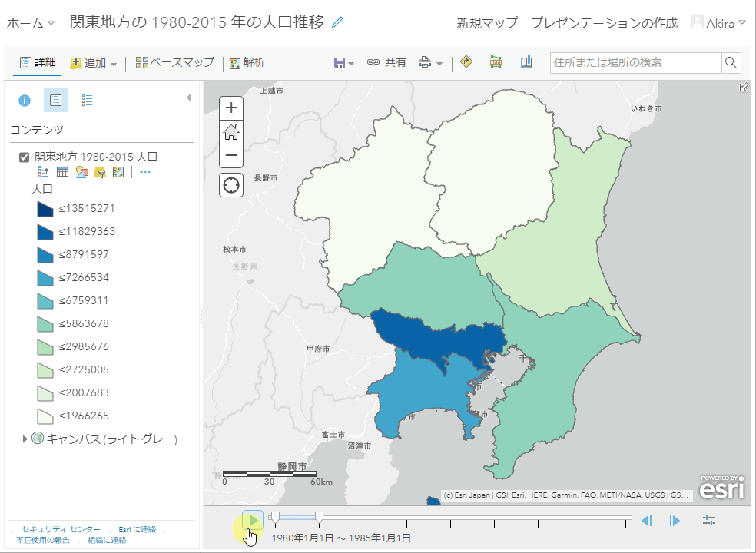Viewport: 756px width, 553px height.
Task: Open the bookmarks icon
Action: [526, 61]
